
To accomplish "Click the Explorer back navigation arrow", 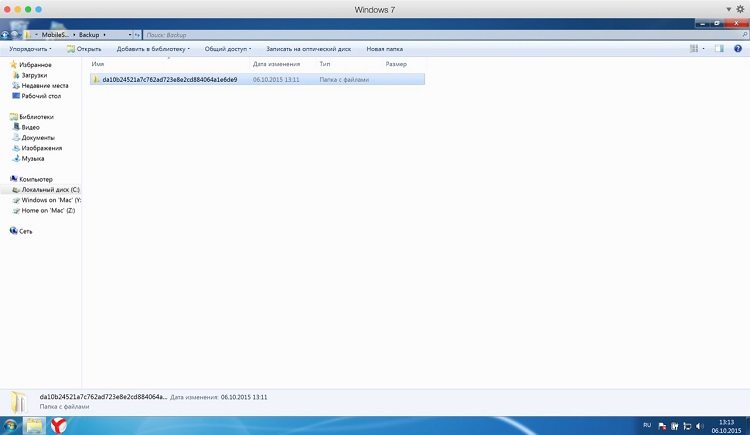I will tap(5, 34).
